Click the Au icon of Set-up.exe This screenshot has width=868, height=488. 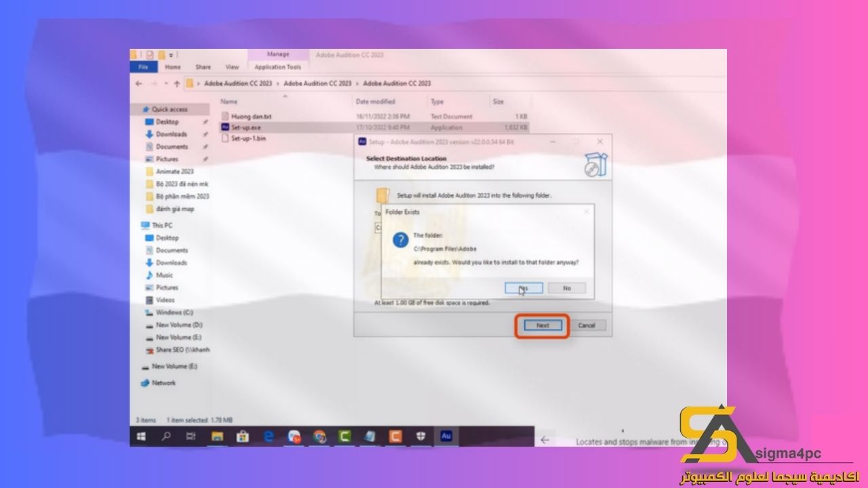pos(226,127)
